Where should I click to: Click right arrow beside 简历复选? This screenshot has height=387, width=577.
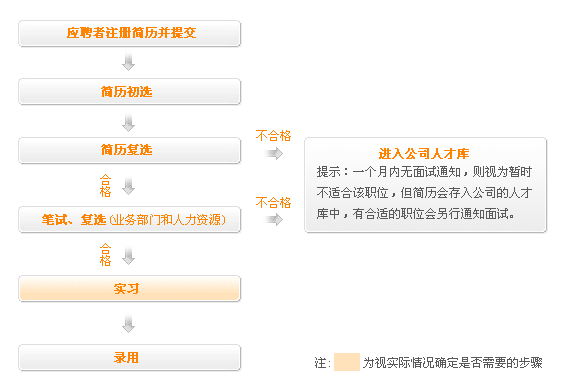tap(274, 153)
